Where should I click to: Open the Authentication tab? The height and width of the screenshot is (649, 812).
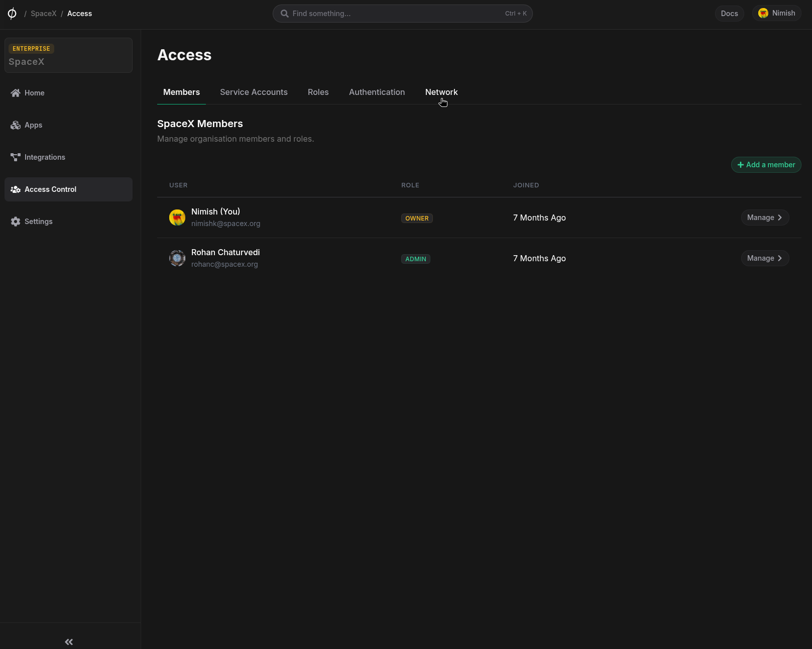pos(377,92)
